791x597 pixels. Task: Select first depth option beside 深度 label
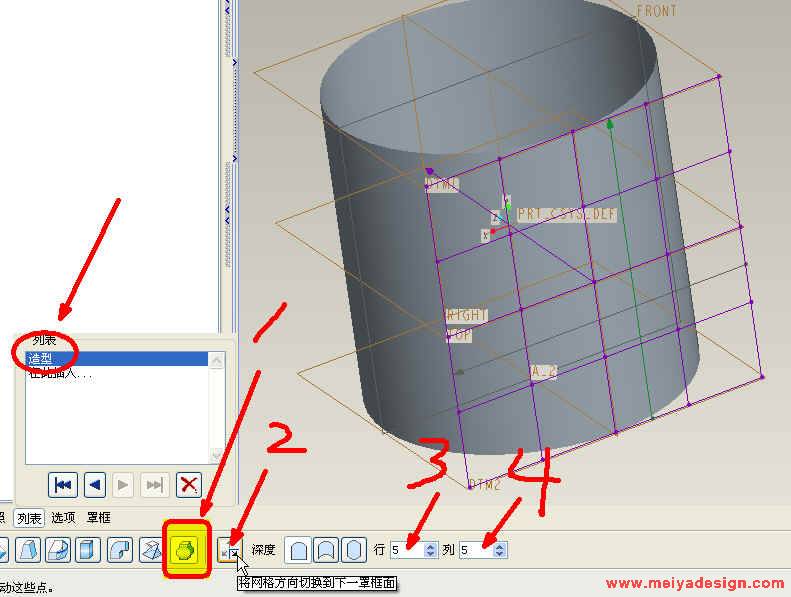coord(298,550)
